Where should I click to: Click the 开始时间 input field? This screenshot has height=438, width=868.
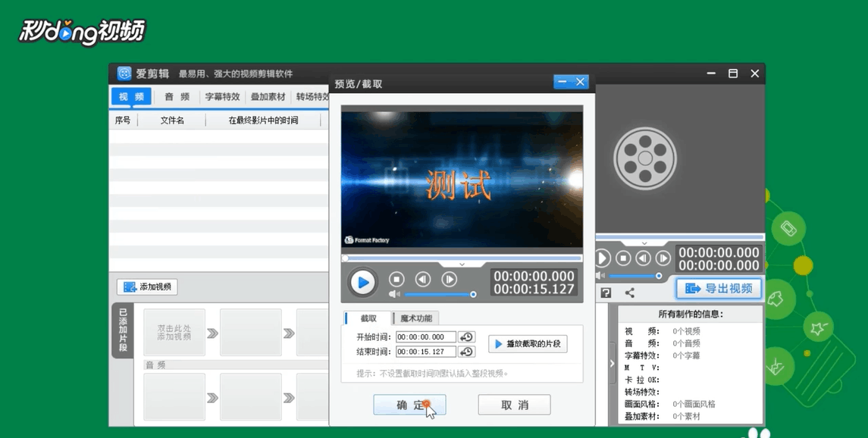click(426, 336)
